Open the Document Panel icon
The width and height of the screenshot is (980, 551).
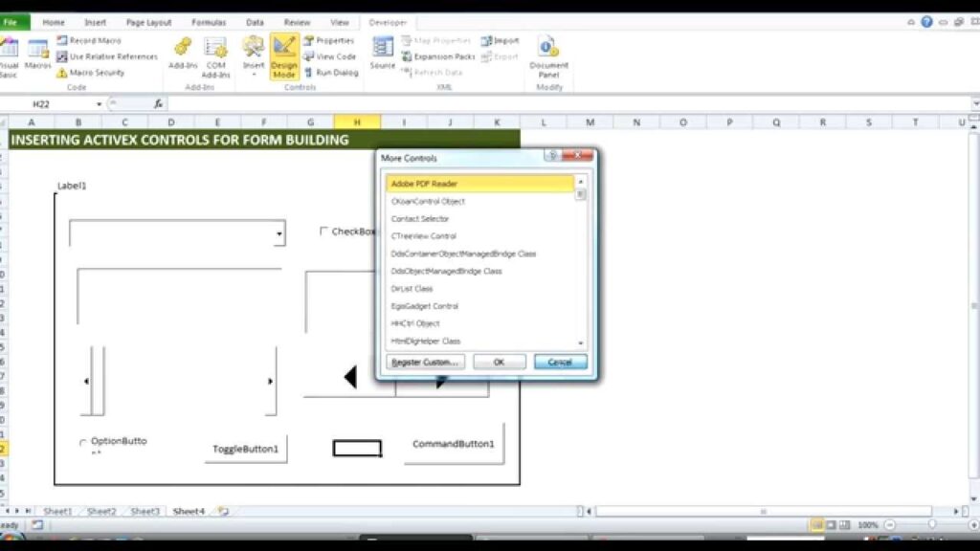548,55
